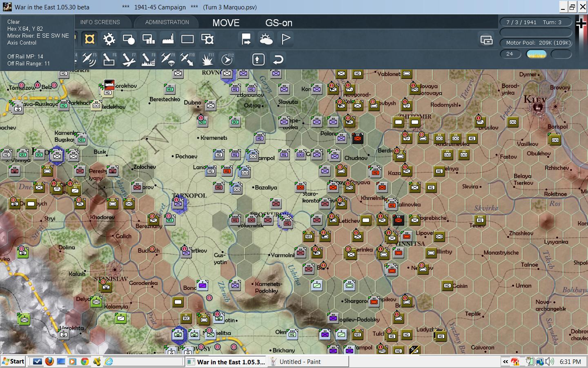Click the gear-shaped toolbar icon
This screenshot has height=368, width=588.
click(109, 39)
